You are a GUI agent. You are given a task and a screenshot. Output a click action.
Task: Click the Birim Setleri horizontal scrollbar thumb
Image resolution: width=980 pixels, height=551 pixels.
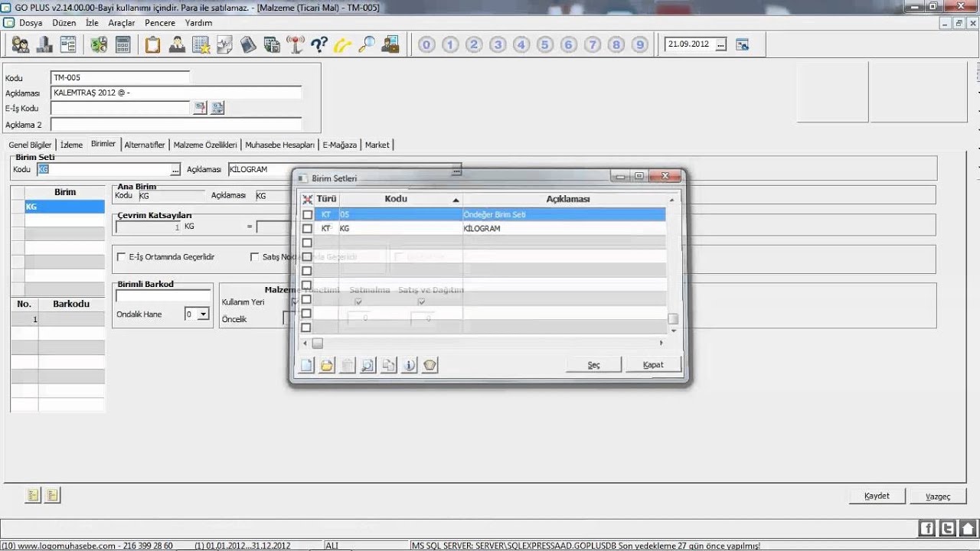point(317,344)
